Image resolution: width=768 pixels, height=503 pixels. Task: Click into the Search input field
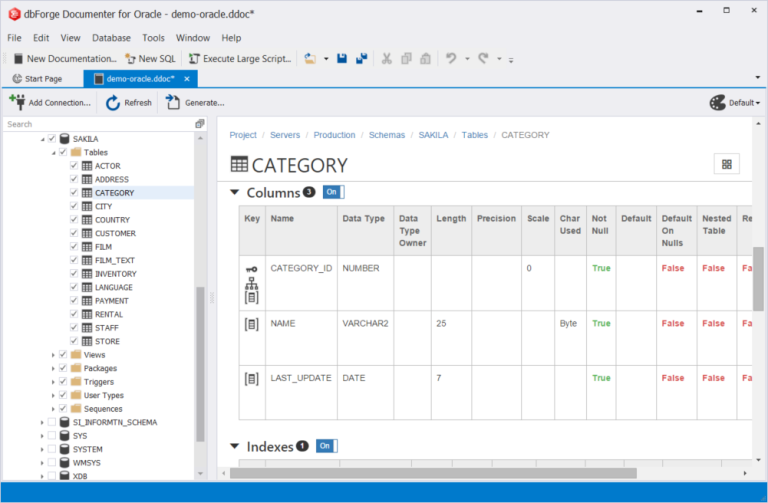click(99, 124)
